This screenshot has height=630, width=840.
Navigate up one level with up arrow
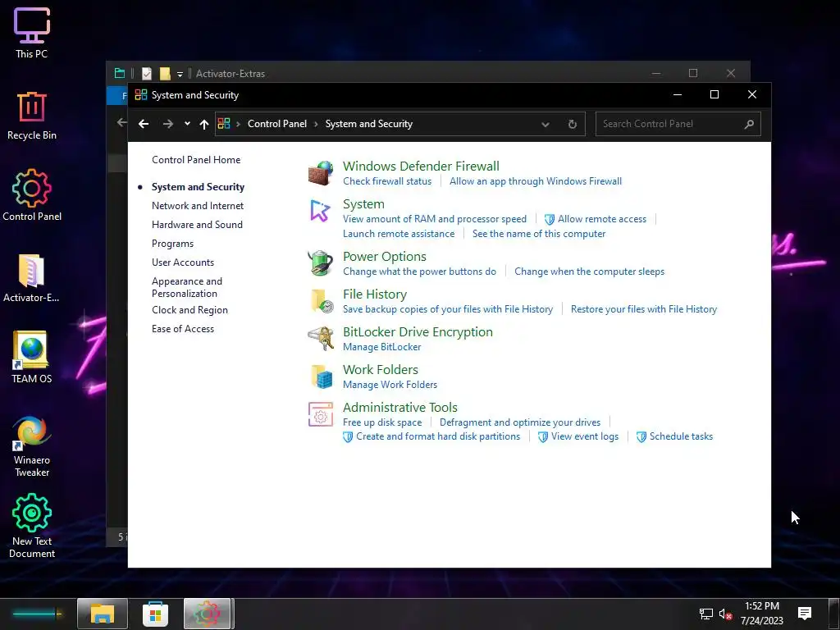pyautogui.click(x=203, y=124)
